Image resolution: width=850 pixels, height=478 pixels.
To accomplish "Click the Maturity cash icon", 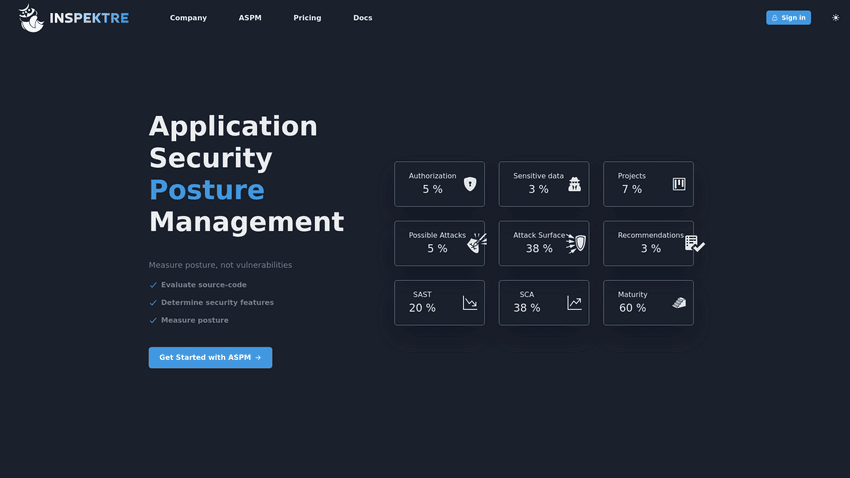I will click(679, 302).
